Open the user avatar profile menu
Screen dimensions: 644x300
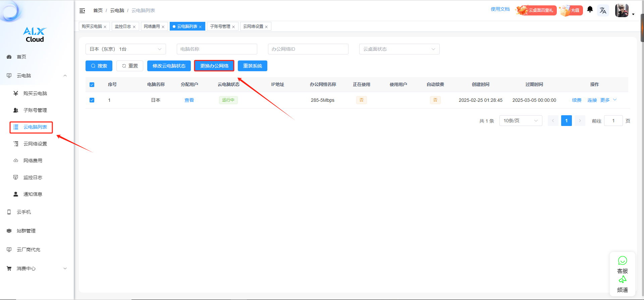[x=622, y=10]
